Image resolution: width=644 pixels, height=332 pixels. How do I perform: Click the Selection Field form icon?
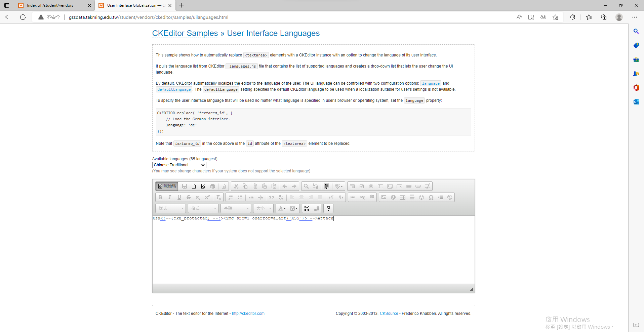(x=399, y=186)
